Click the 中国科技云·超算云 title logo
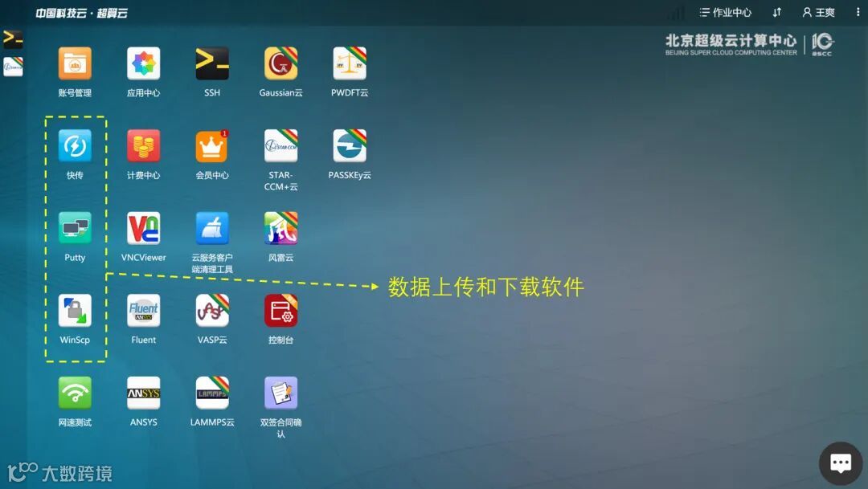This screenshot has height=489, width=868. pos(81,13)
